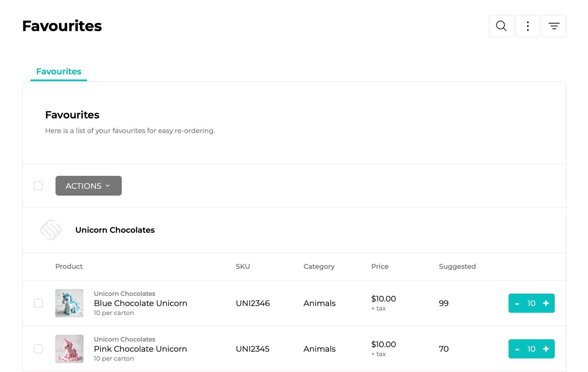The width and height of the screenshot is (588, 372).
Task: Decrease Pink Chocolate Unicorn quantity with minus
Action: [x=517, y=349]
